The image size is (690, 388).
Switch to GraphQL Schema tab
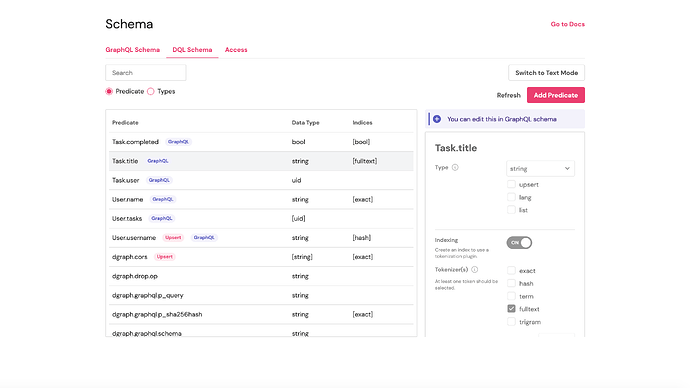point(132,50)
